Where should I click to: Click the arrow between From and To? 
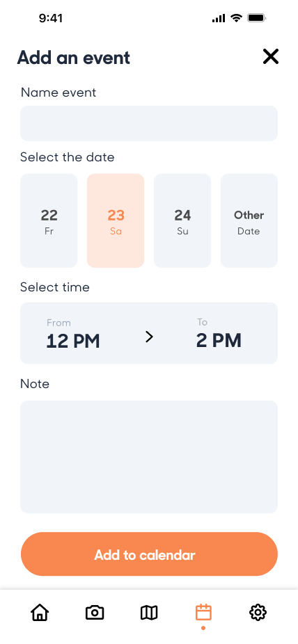click(149, 337)
